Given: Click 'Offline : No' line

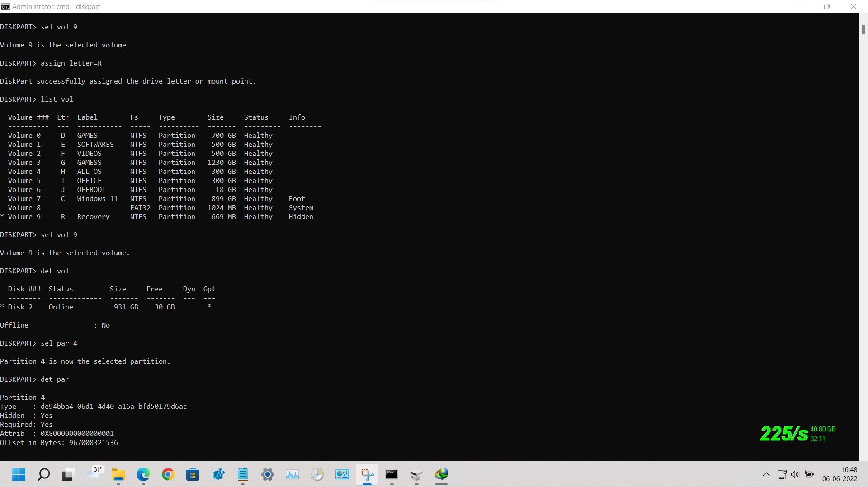Looking at the screenshot, I should coord(55,325).
